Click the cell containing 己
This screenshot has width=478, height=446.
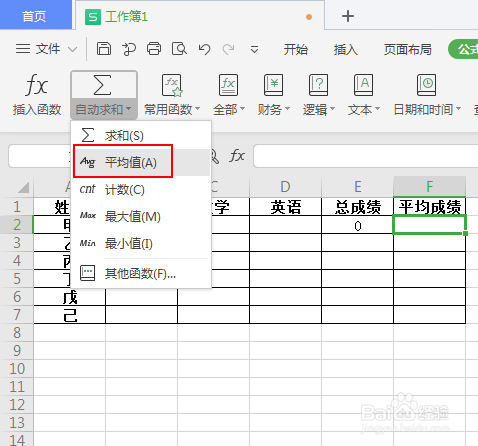point(70,315)
